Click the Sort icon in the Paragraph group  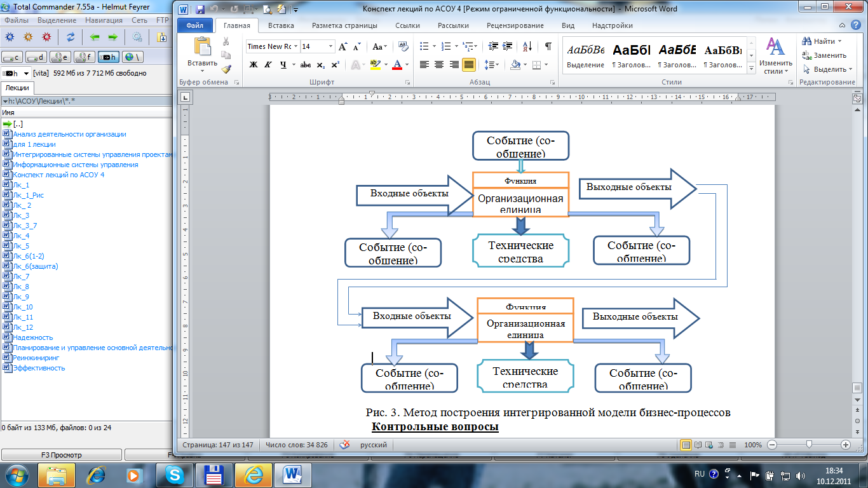click(x=527, y=46)
